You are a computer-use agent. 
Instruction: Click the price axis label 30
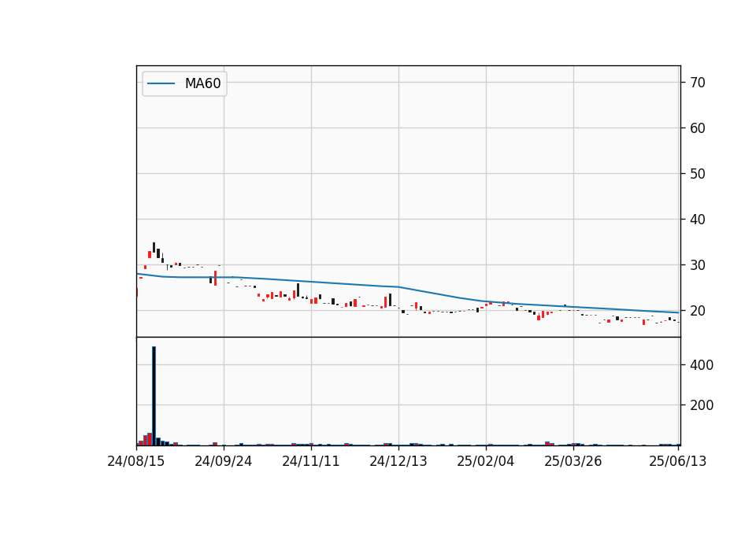click(697, 265)
